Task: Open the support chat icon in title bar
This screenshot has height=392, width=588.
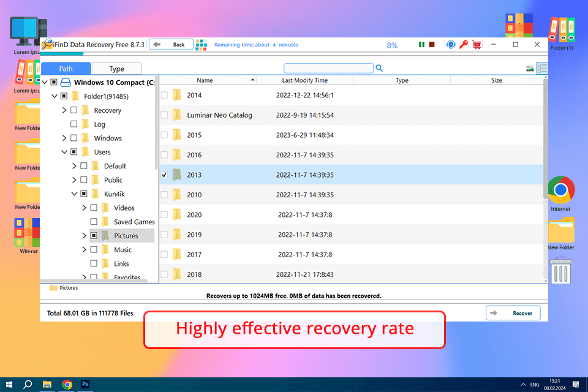Action: click(x=450, y=45)
